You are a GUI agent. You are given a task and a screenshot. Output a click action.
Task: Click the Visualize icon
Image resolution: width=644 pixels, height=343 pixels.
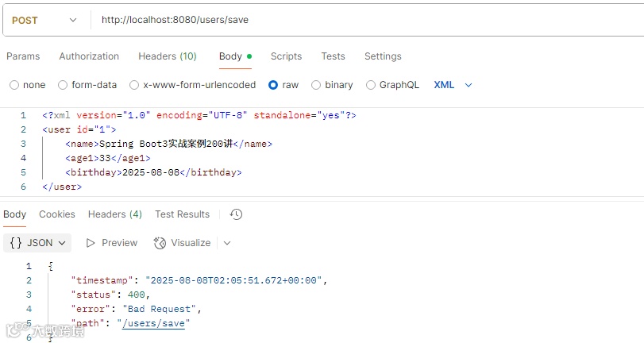click(160, 243)
